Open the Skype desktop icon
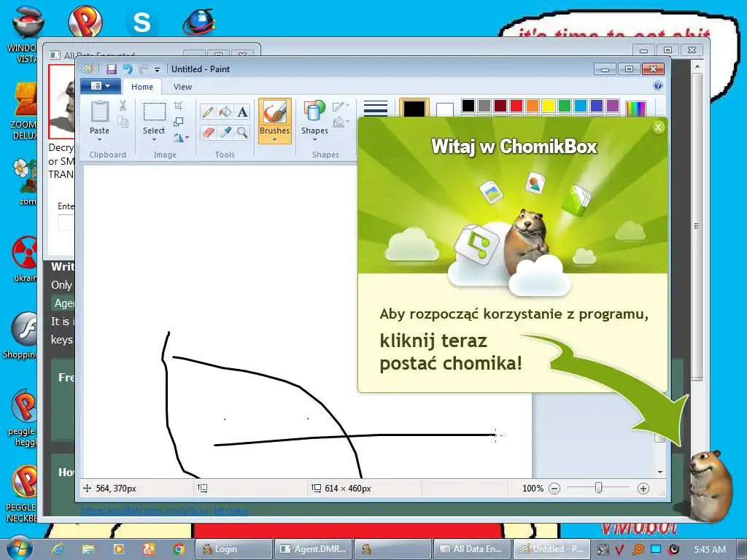This screenshot has width=747, height=560. point(142,22)
